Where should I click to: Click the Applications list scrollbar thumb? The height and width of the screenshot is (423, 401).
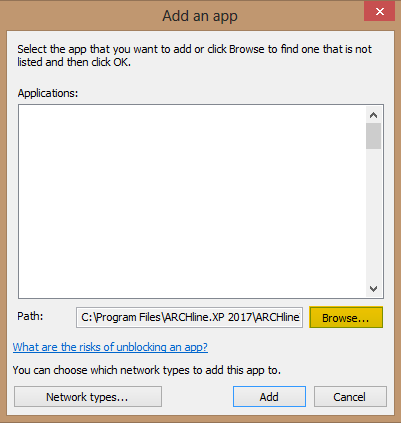click(373, 136)
